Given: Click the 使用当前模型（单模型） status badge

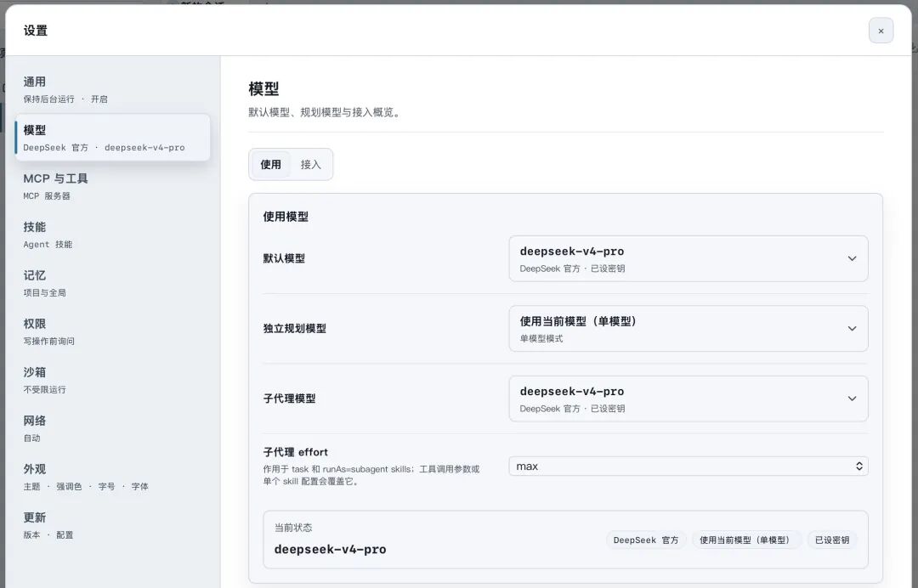Looking at the screenshot, I should [746, 540].
